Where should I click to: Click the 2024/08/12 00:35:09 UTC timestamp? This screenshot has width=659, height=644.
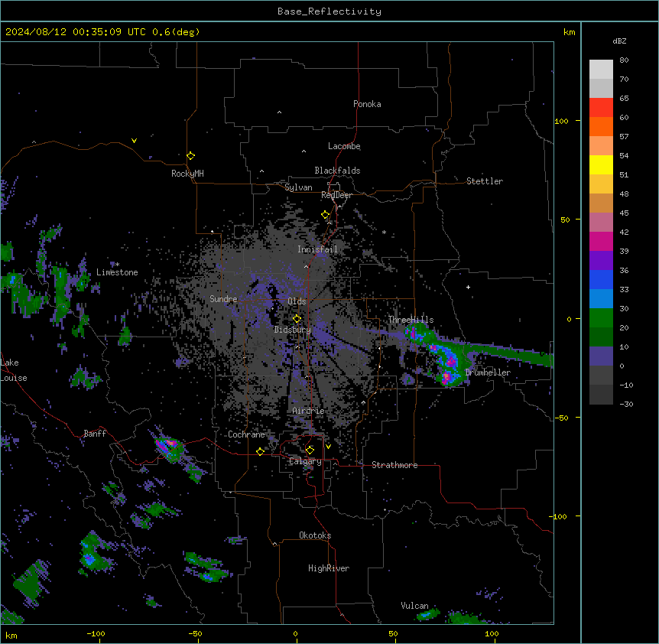[x=76, y=32]
